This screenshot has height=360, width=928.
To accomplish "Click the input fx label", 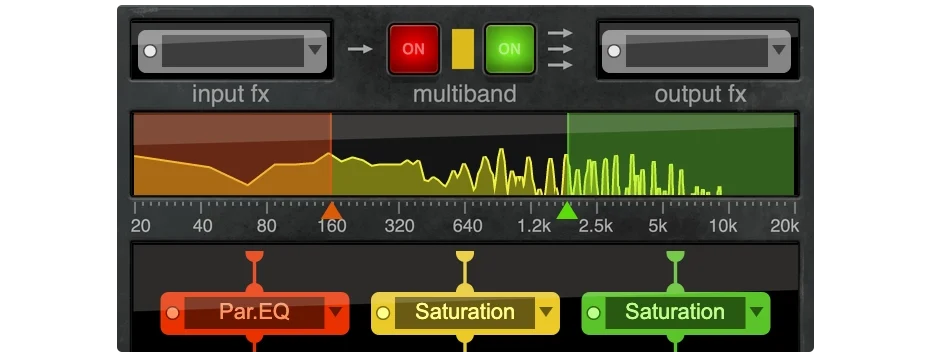I will click(231, 95).
